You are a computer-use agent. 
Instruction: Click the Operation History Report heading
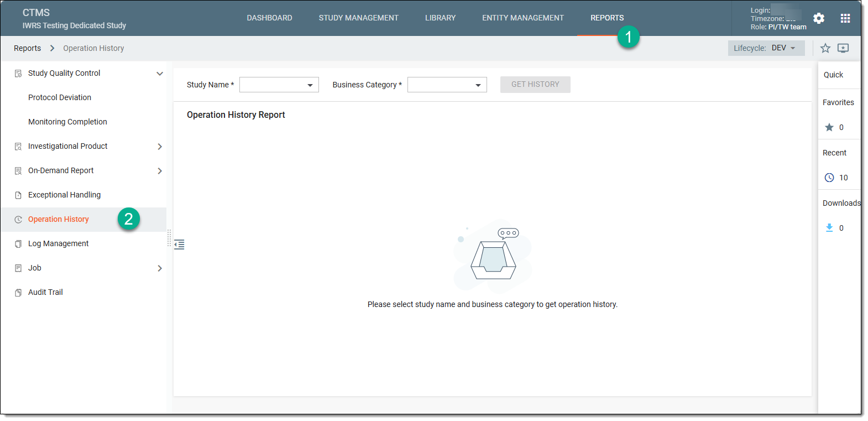click(x=236, y=115)
